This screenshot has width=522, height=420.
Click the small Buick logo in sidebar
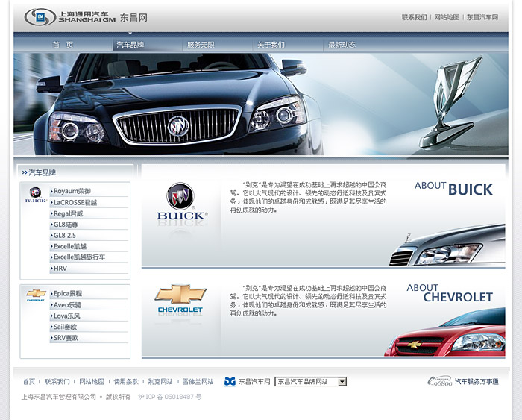click(35, 195)
